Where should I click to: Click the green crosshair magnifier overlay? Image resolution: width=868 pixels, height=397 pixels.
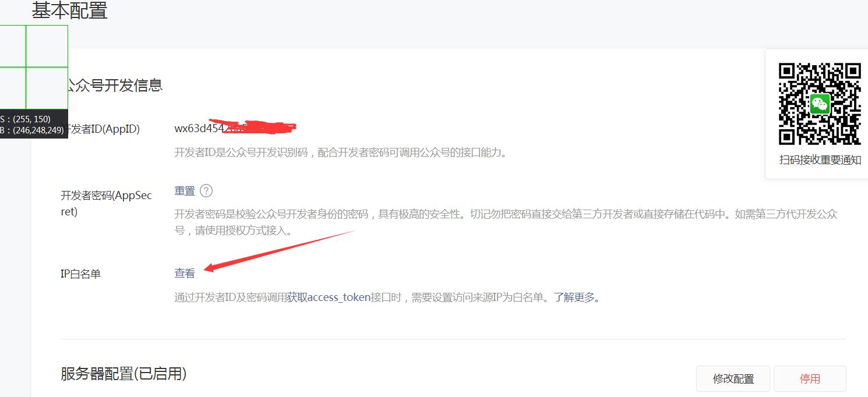click(x=34, y=67)
